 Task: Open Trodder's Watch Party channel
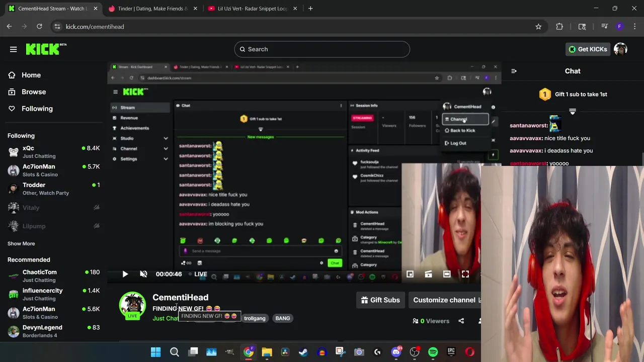(x=54, y=189)
